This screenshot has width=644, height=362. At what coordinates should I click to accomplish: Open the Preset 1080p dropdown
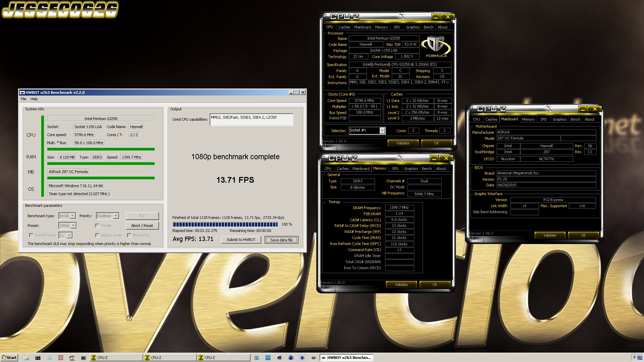tap(67, 226)
